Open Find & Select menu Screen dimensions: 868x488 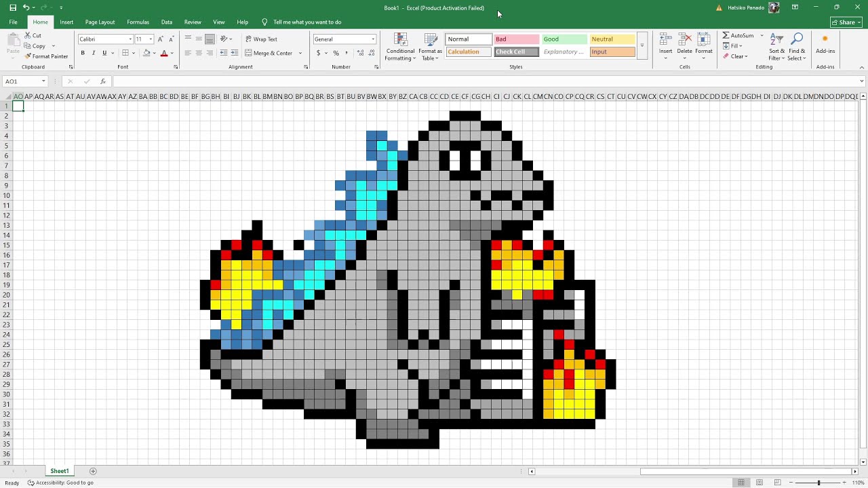[x=797, y=47]
